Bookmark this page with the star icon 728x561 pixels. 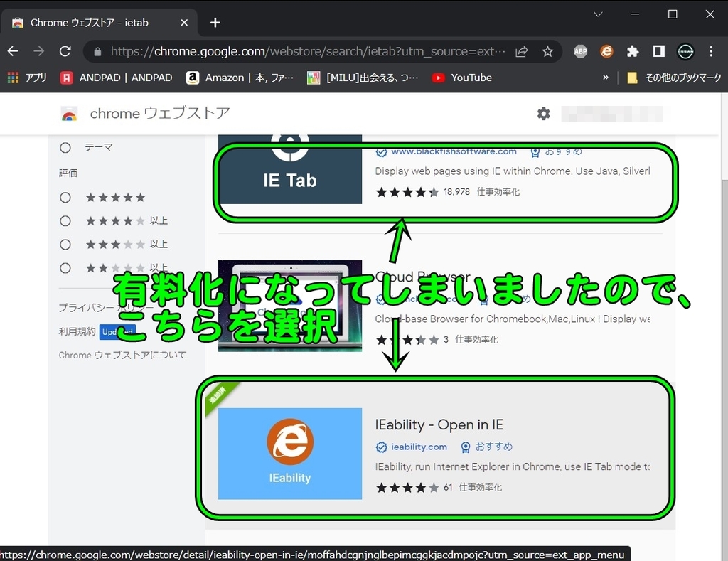tap(548, 51)
